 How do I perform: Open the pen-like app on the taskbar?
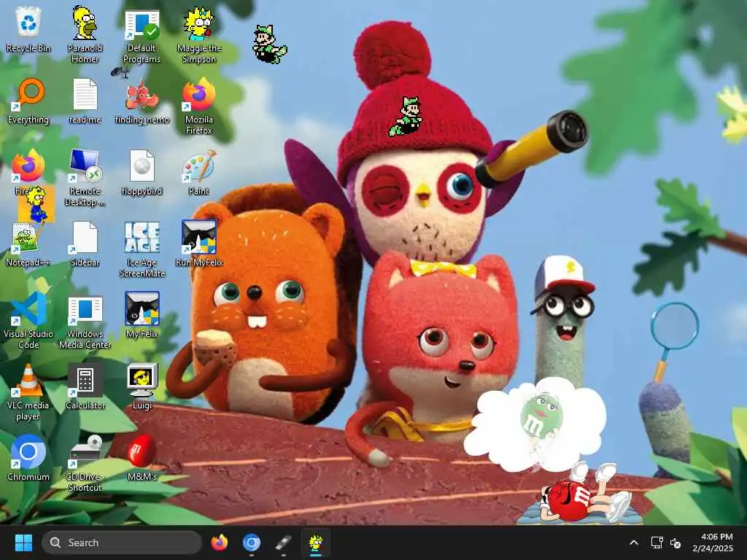point(283,542)
